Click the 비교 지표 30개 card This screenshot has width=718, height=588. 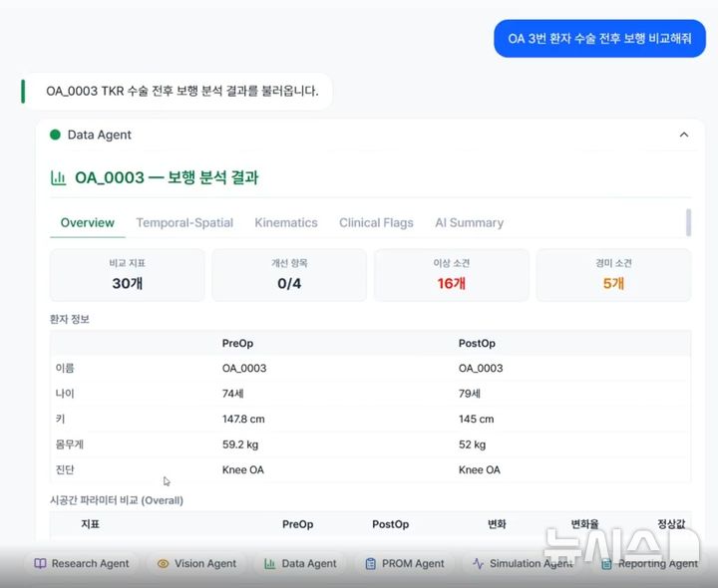[128, 275]
